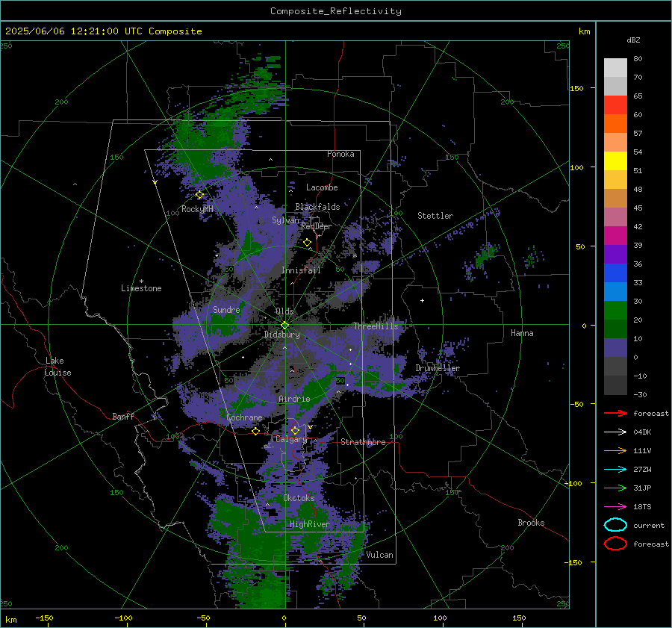The height and width of the screenshot is (628, 672).
Task: Click the magenta 18TS arrow legend icon
Action: point(615,507)
